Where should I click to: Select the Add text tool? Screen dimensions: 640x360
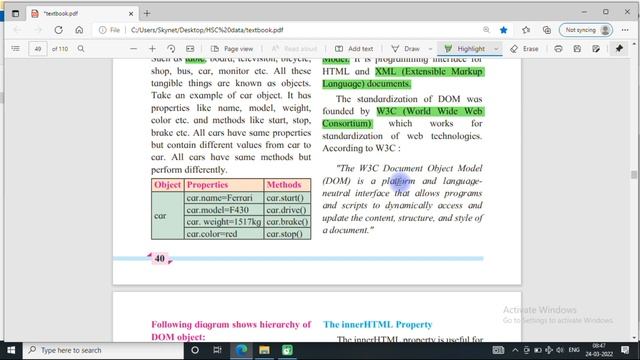(354, 49)
